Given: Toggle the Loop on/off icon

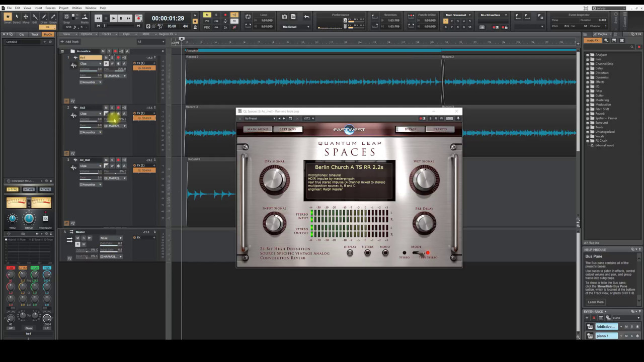Looking at the screenshot, I should point(248,17).
